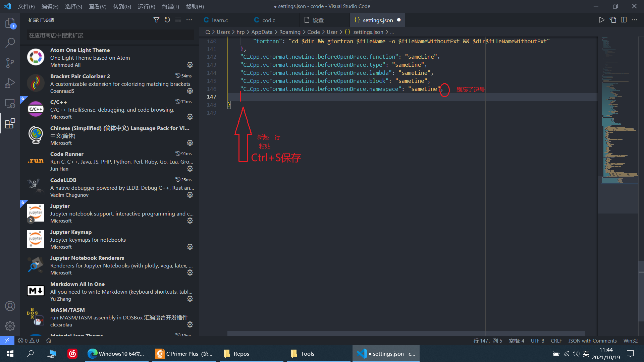Open 查看(V) menu
Viewport: 644px width, 362px height.
(98, 6)
